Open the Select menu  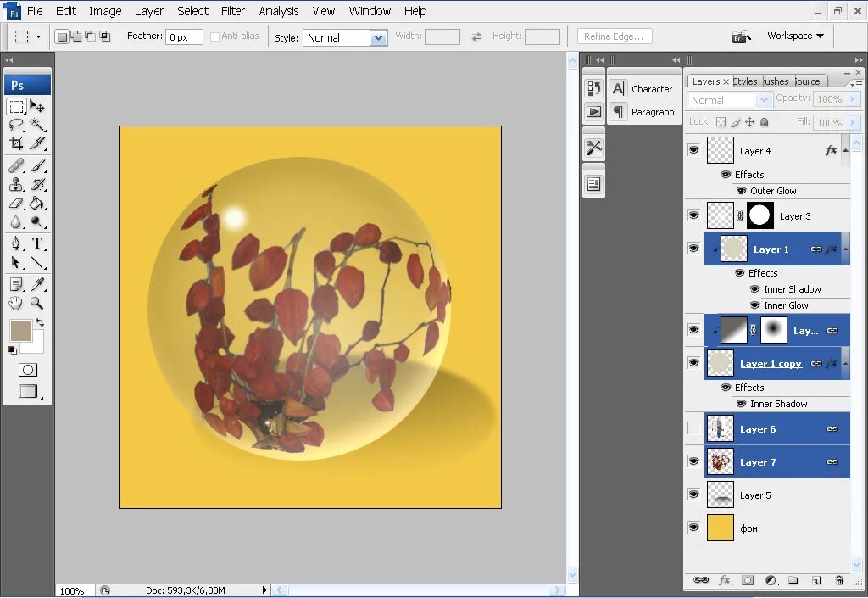pos(192,11)
